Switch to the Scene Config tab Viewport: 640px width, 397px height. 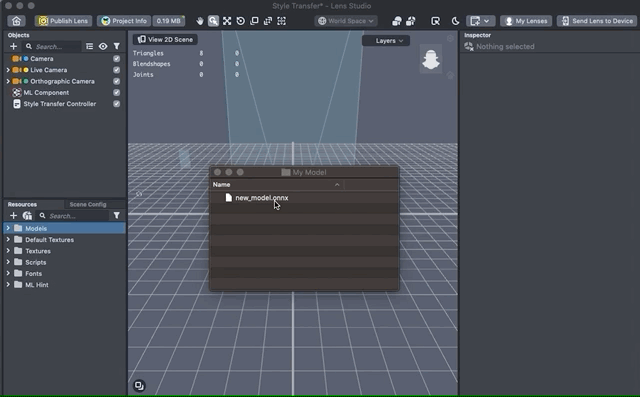click(x=88, y=204)
